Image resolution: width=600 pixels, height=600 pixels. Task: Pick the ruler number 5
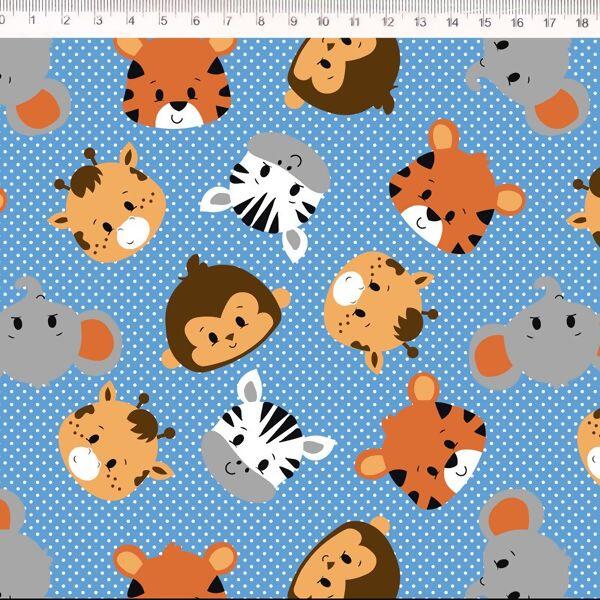tap(164, 20)
